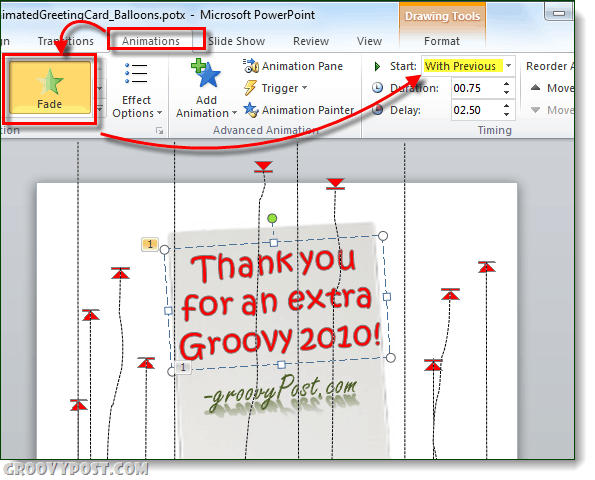595x480 pixels.
Task: Click the top-right corner resize handle
Action: [383, 236]
